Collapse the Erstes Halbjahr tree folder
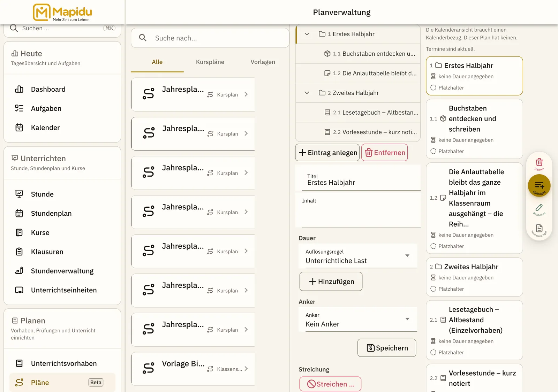The height and width of the screenshot is (392, 558). point(307,34)
